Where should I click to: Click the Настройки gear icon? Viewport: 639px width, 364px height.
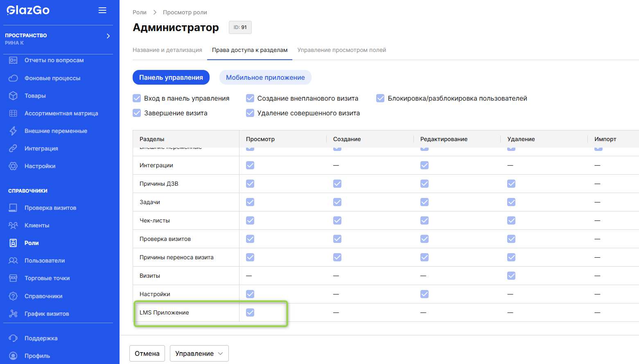point(13,166)
